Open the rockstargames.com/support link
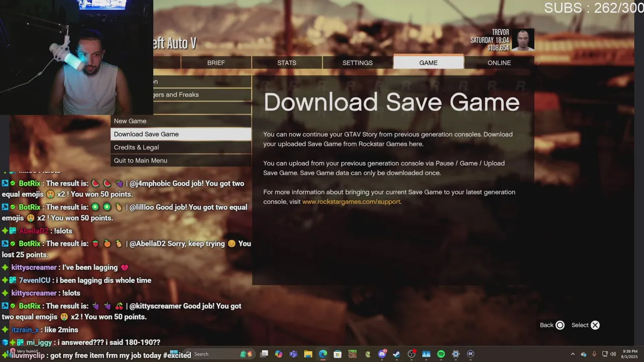The height and width of the screenshot is (362, 644). 351,202
